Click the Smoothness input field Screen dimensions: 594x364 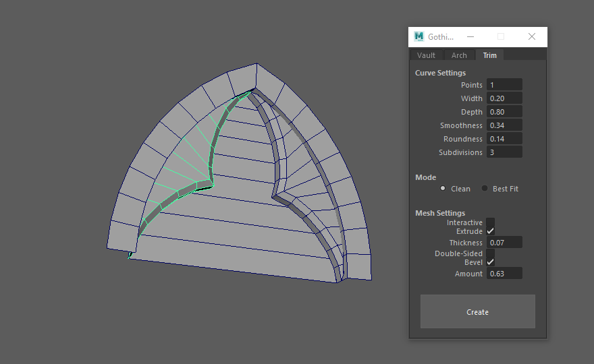504,125
